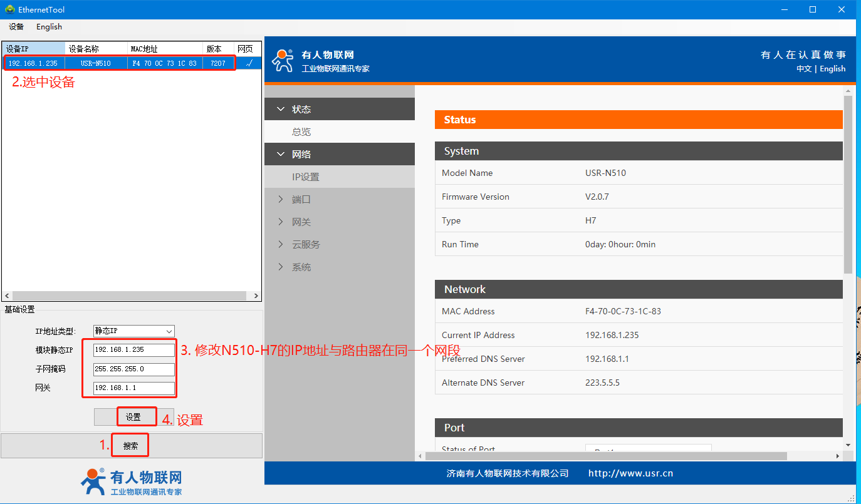Click the EthernetTool app icon in title bar
Image resolution: width=861 pixels, height=504 pixels.
point(9,9)
